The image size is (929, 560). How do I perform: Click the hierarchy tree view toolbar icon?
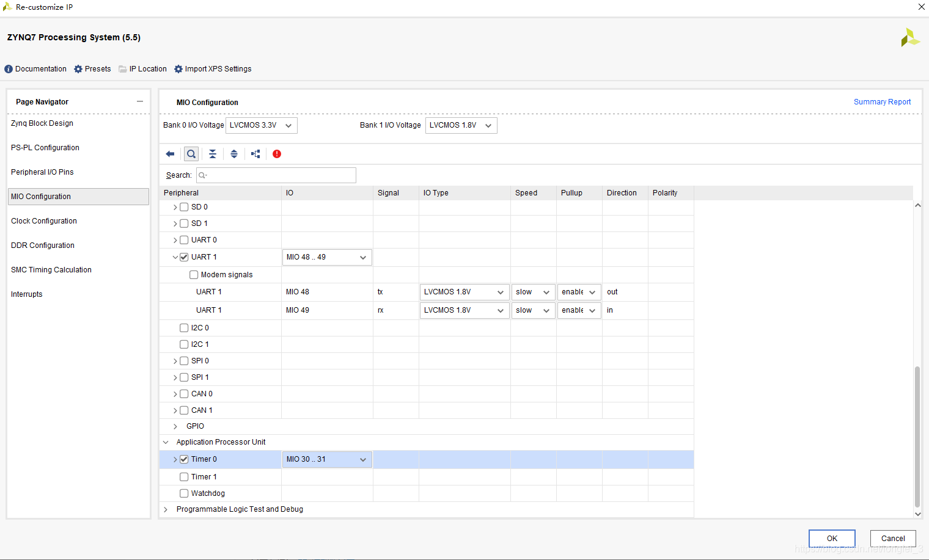click(255, 154)
